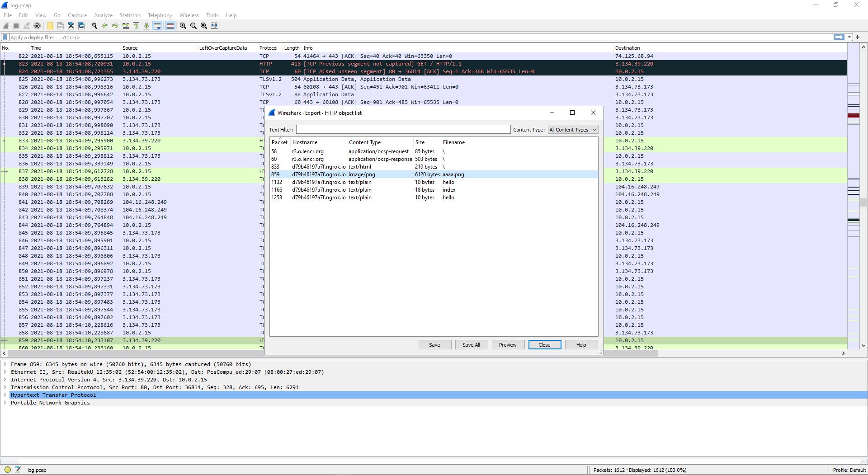Go to the first packet arrow icon
This screenshot has width=868, height=475.
136,26
